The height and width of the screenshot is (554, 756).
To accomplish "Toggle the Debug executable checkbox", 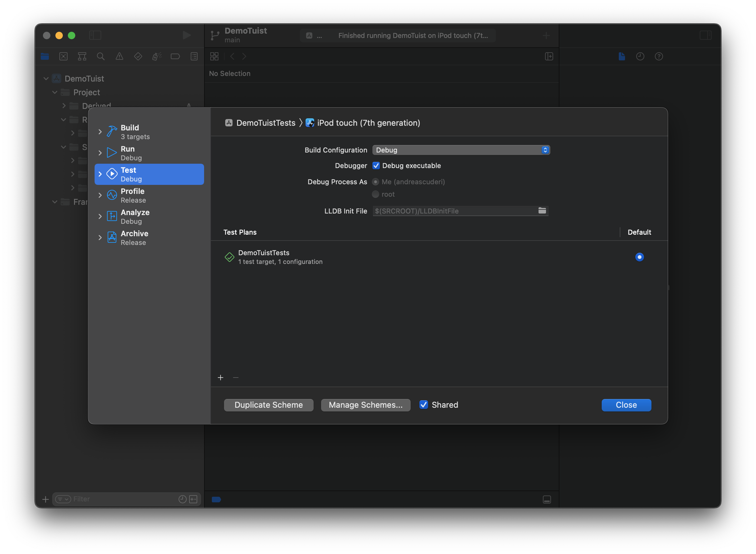I will click(376, 166).
